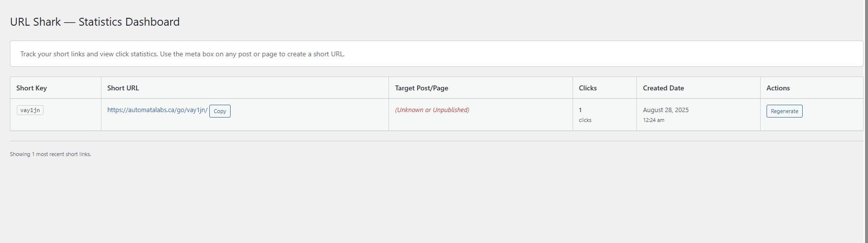Click the Actions column header

778,88
